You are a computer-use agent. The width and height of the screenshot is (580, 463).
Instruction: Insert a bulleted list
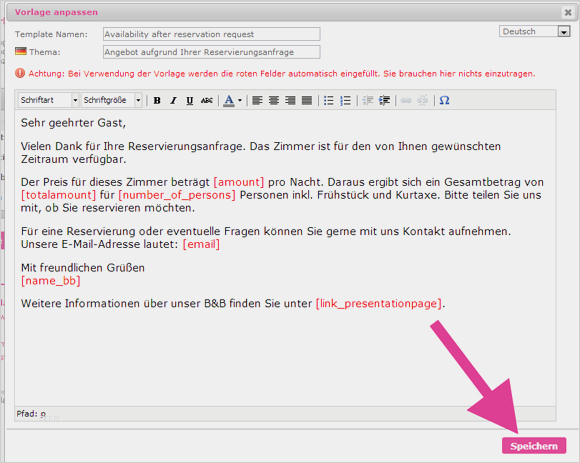click(x=328, y=100)
